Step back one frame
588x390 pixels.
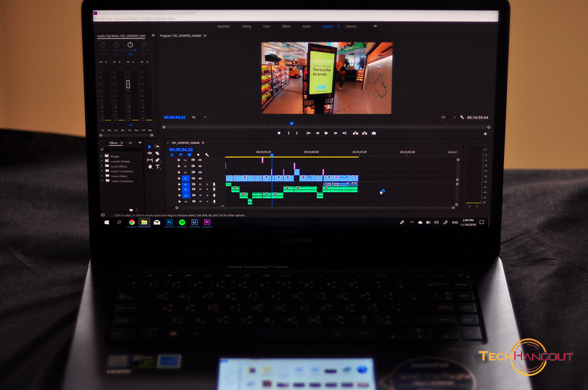pos(318,133)
